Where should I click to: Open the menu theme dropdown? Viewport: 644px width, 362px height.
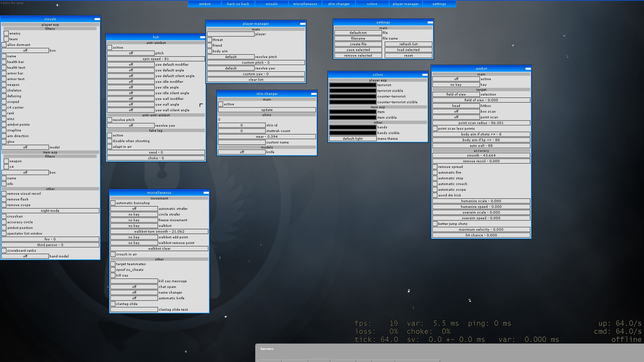click(x=353, y=139)
